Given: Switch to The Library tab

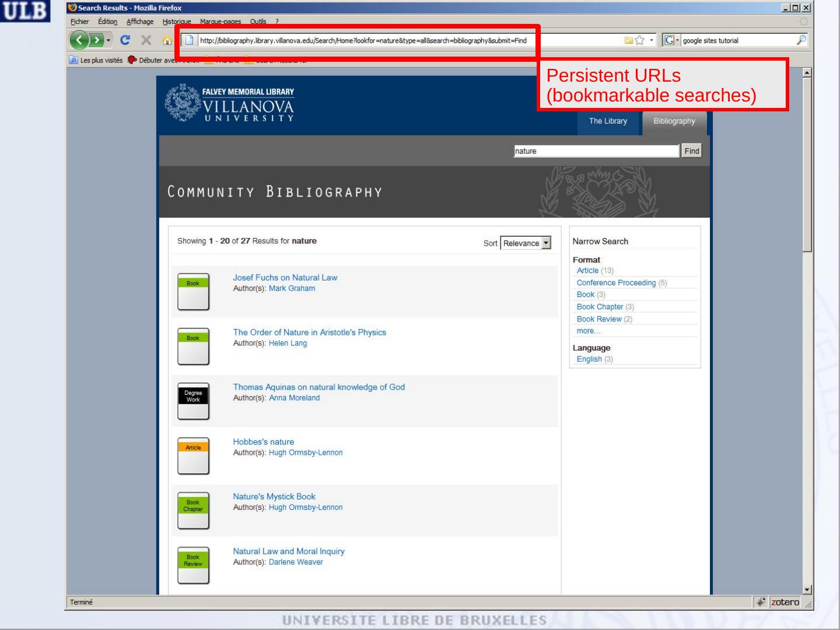Looking at the screenshot, I should 608,121.
